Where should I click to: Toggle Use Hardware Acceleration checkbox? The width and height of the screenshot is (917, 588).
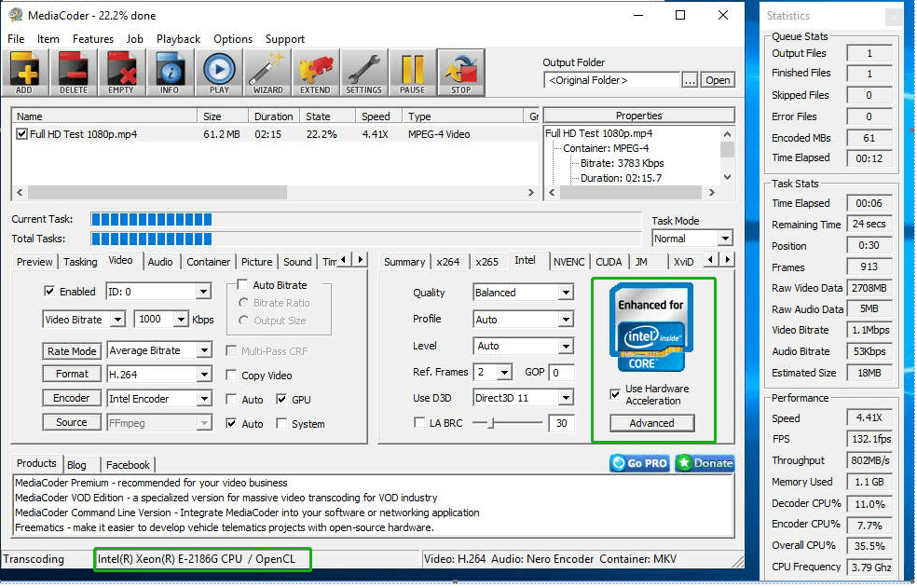[x=615, y=394]
